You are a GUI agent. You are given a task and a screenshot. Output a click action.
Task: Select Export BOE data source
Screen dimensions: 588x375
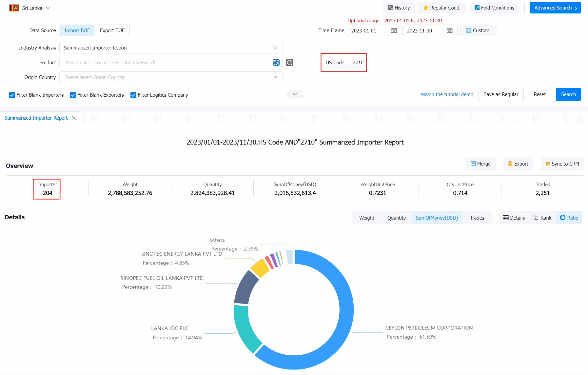click(112, 30)
